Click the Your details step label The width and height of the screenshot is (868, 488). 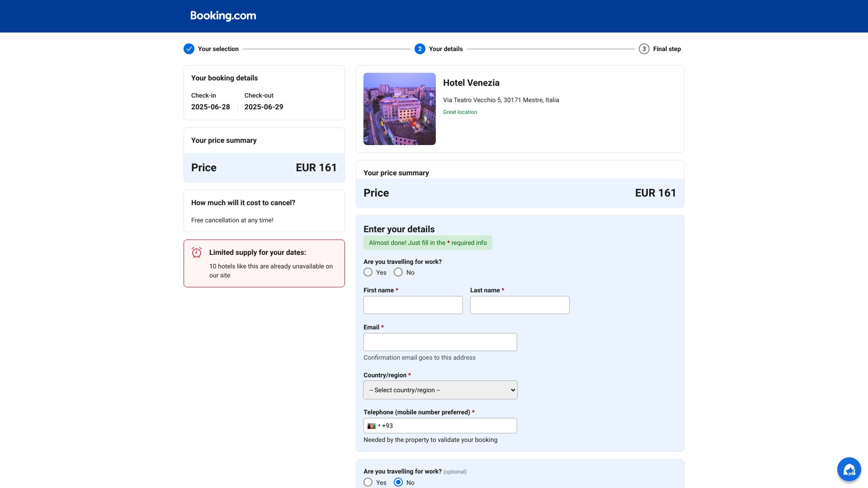coord(446,49)
